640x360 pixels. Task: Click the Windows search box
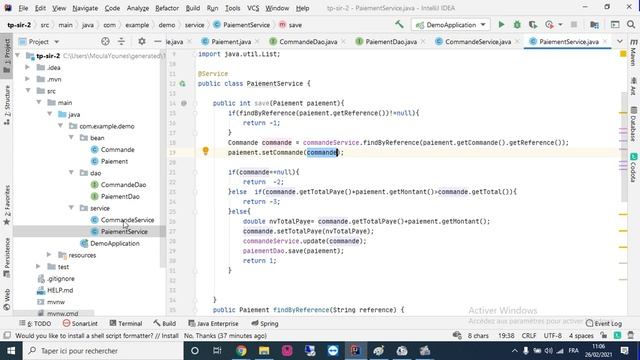103,351
